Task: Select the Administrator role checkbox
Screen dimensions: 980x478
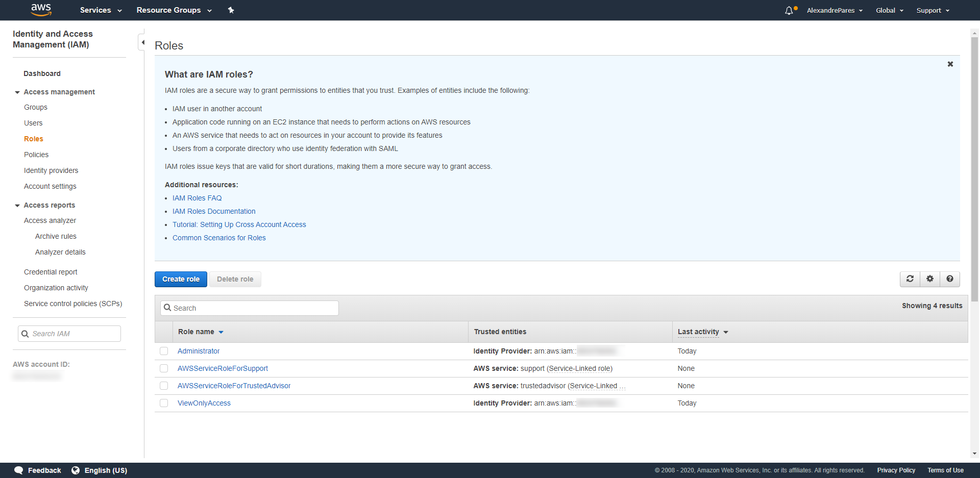Action: (164, 351)
